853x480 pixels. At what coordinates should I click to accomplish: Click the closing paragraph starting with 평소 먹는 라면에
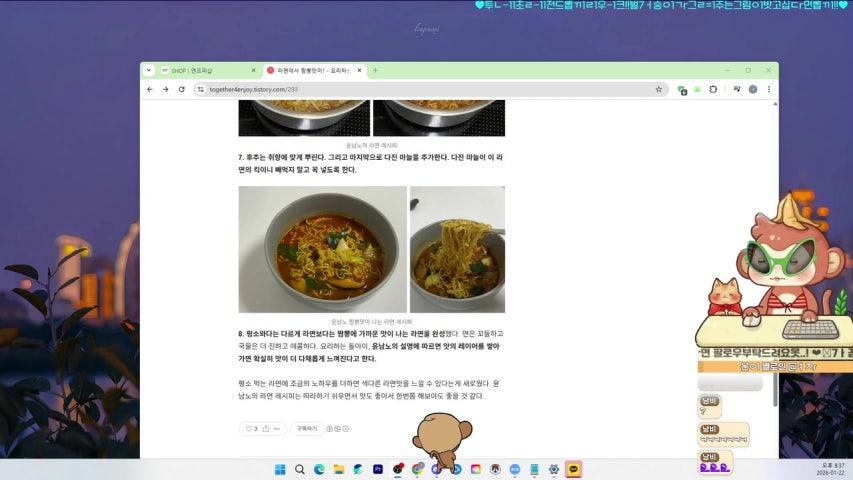(369, 390)
